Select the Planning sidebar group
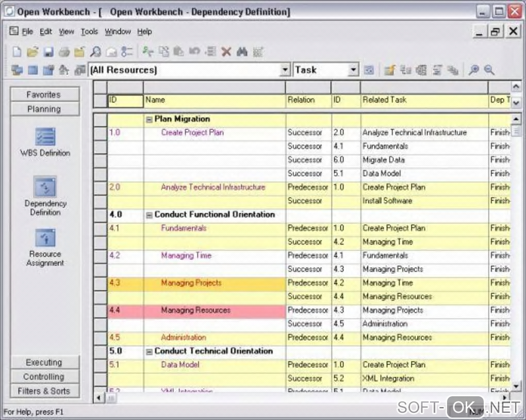The height and width of the screenshot is (420, 526). pyautogui.click(x=45, y=109)
